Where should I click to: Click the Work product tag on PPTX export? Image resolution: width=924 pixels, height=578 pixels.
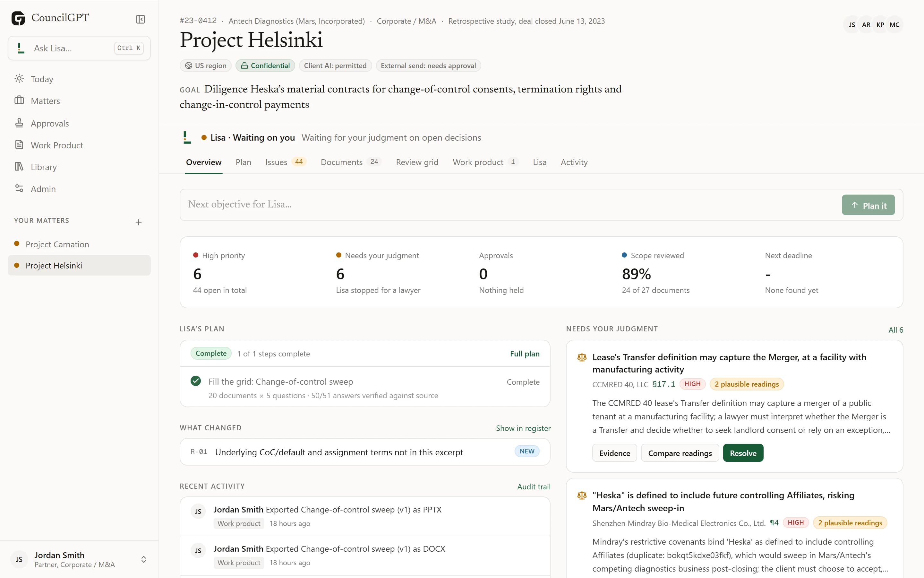239,524
